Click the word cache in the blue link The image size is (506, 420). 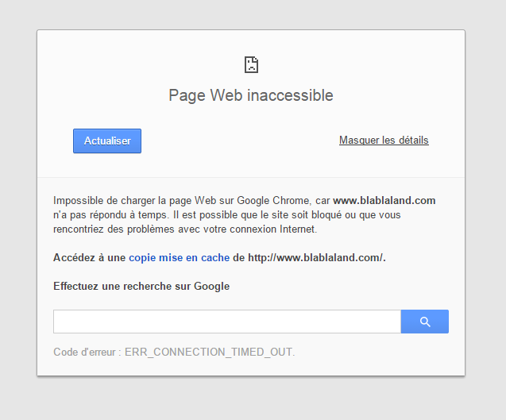pyautogui.click(x=215, y=258)
